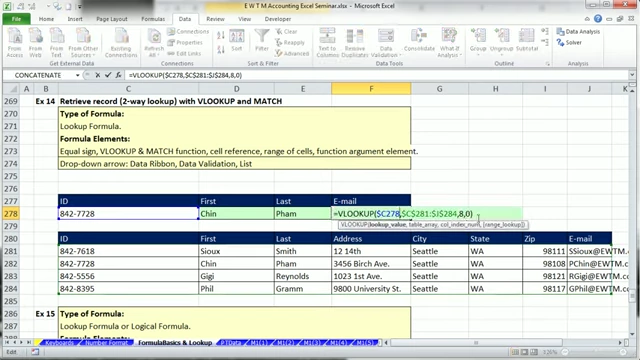Click the Consolidate icon
Screen dimensions: 640x360
419,40
